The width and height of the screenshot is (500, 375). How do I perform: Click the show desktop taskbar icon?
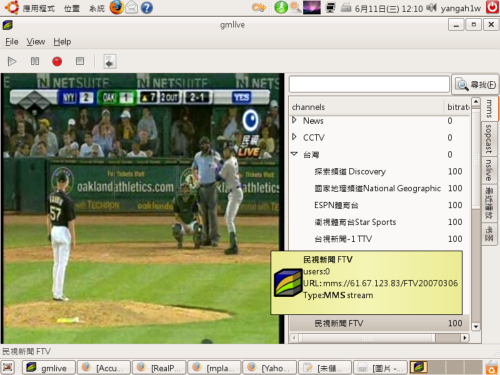click(x=7, y=367)
